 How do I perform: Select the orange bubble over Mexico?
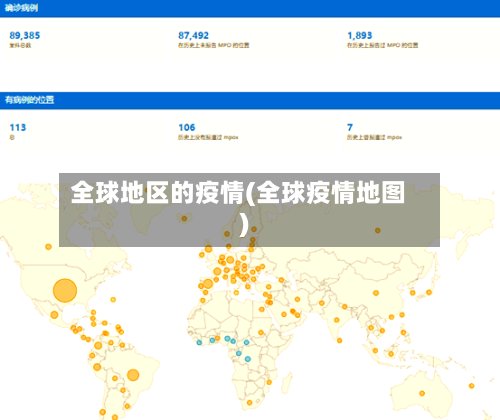coord(54,315)
